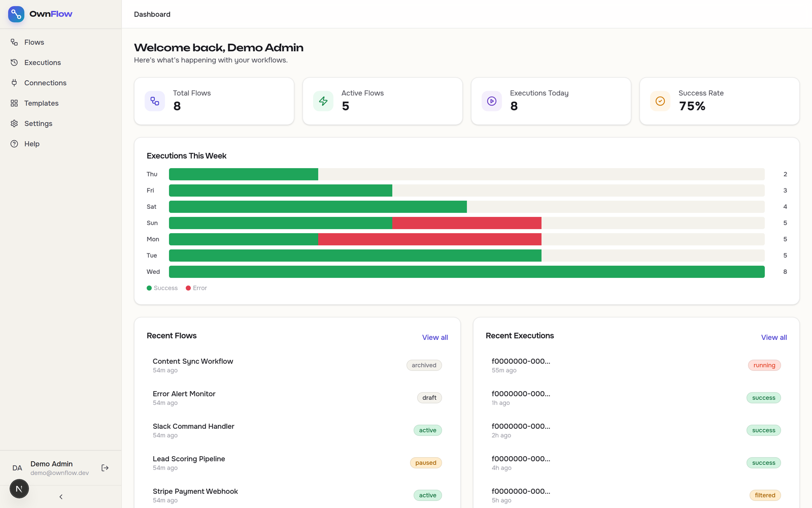Open the Stripe Payment Webhook flow
This screenshot has width=812, height=508.
[x=297, y=495]
